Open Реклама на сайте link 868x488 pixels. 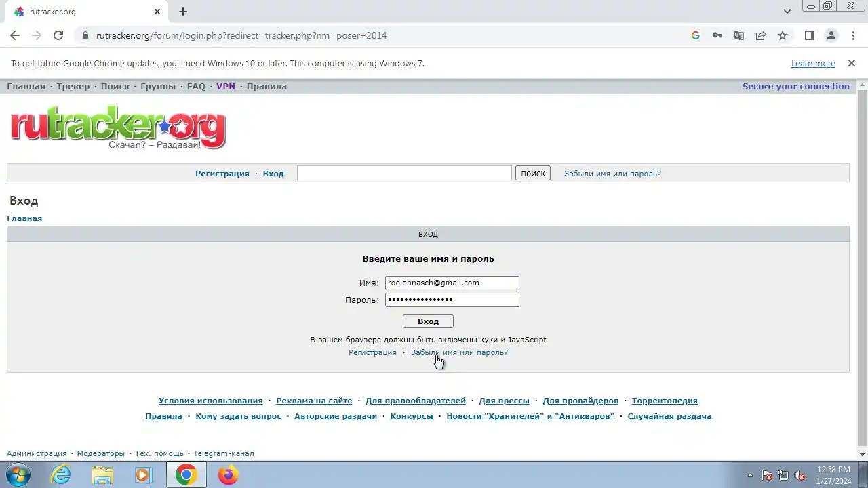click(314, 401)
